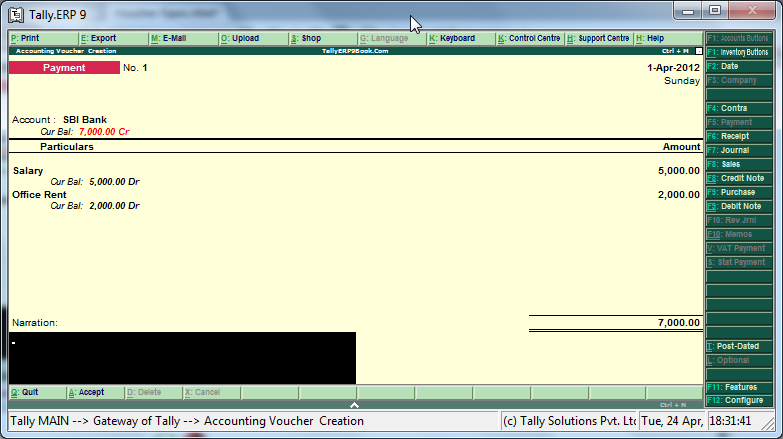Click the Sunday day label under the date

(682, 81)
